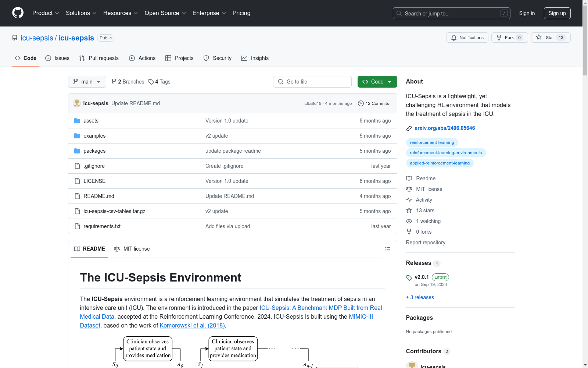
Task: Open the MIMIC-III link in README
Action: [361, 316]
